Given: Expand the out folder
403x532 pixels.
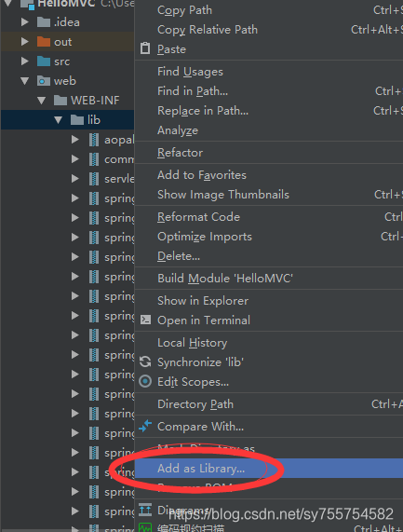Looking at the screenshot, I should click(x=25, y=42).
